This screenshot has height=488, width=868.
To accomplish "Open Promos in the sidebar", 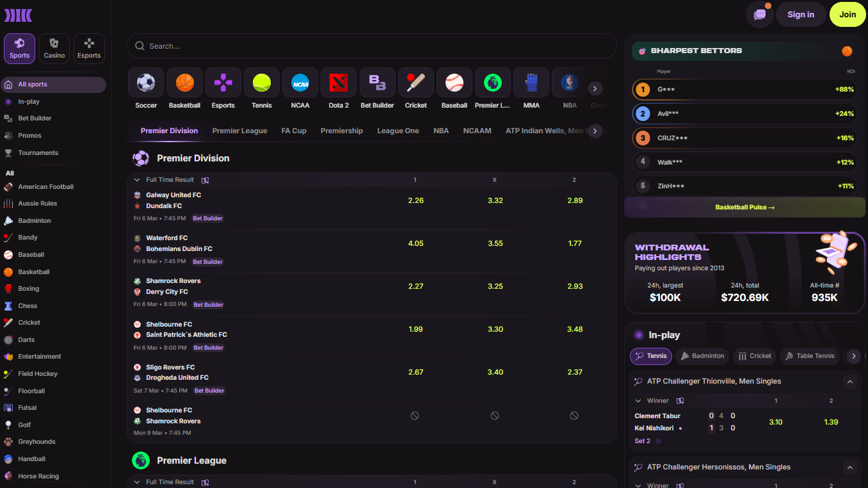I will pos(29,136).
